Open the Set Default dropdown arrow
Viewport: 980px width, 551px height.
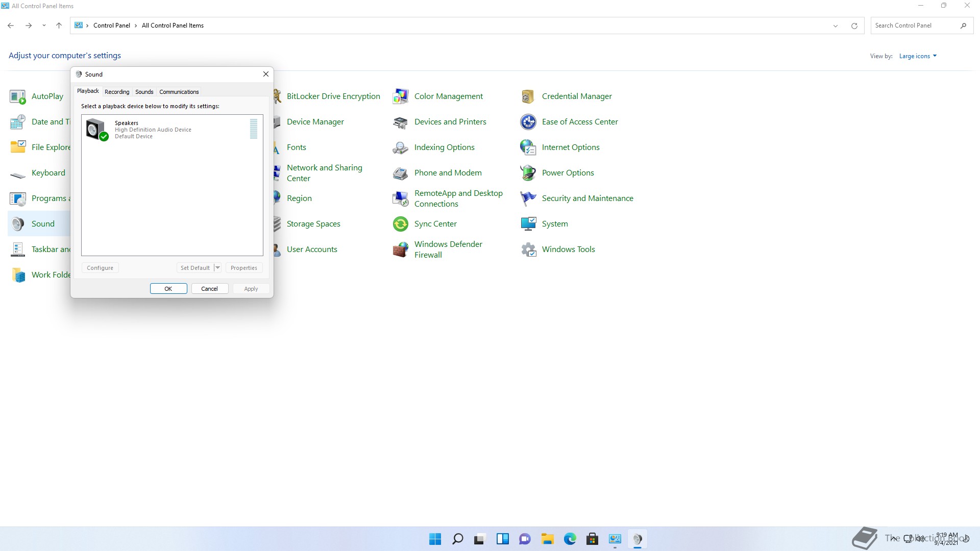coord(217,268)
